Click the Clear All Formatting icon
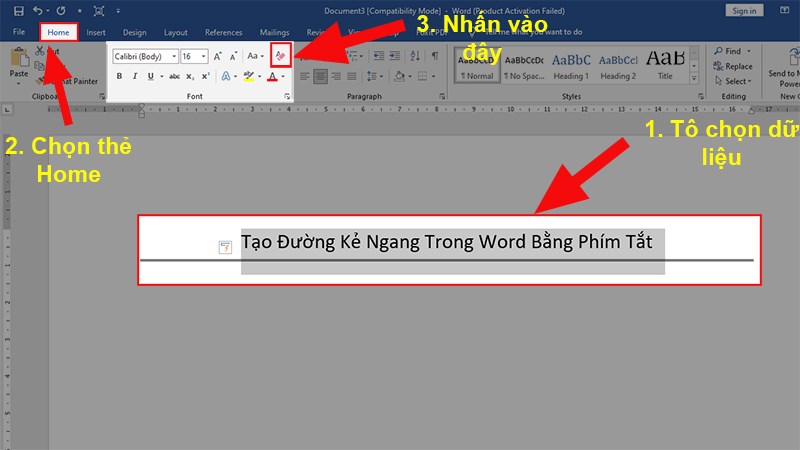Viewport: 800px width, 450px height. 281,57
